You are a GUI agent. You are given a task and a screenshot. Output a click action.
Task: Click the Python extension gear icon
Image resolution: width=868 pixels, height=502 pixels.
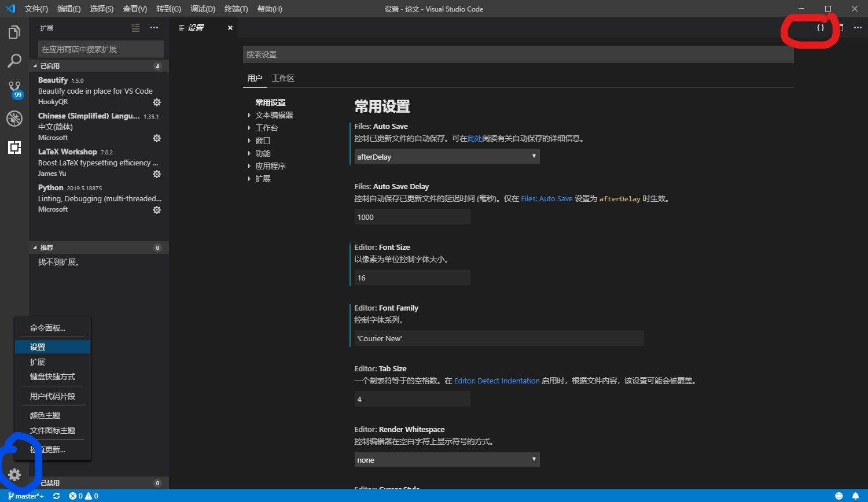tap(156, 210)
